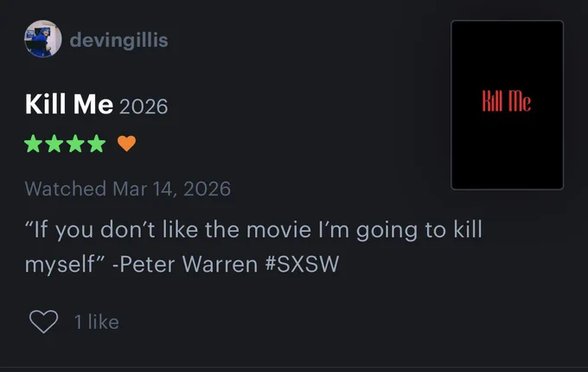Toggle the outlined like heart on review
The height and width of the screenshot is (372, 588).
coord(43,321)
